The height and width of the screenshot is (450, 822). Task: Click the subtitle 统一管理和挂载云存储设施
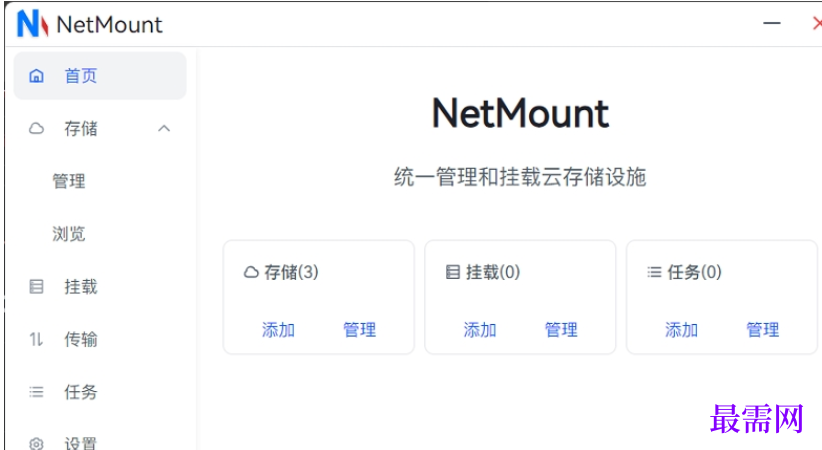[x=520, y=177]
